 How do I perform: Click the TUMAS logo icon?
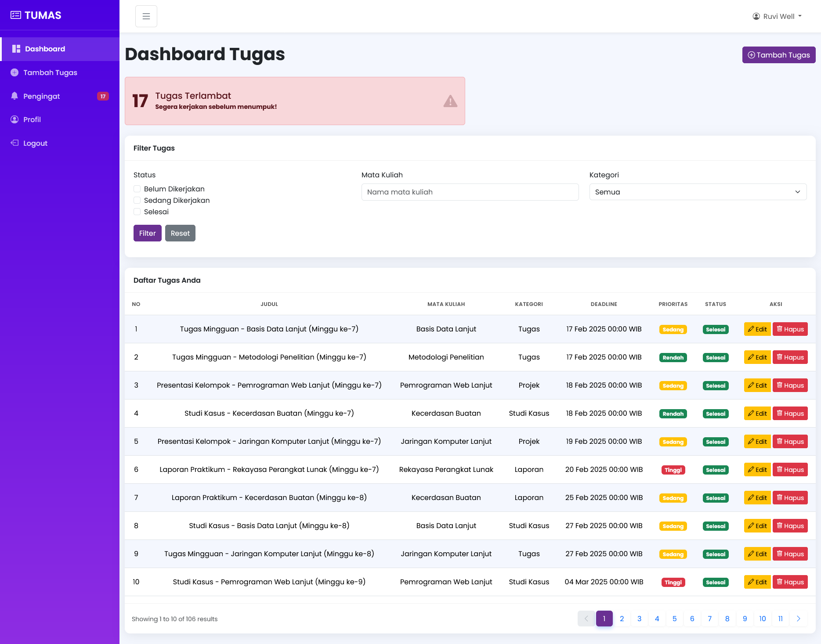tap(16, 15)
